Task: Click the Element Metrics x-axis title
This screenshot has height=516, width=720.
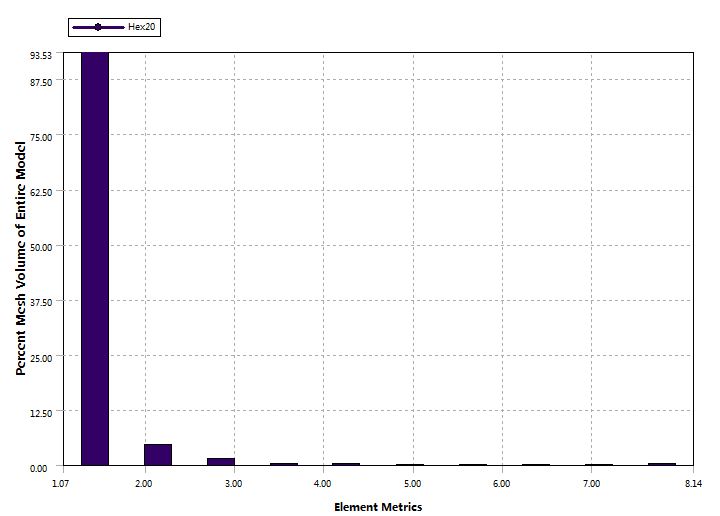Action: (x=378, y=507)
